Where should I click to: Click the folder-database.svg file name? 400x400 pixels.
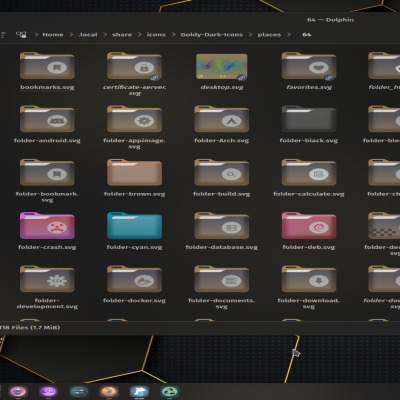click(222, 247)
